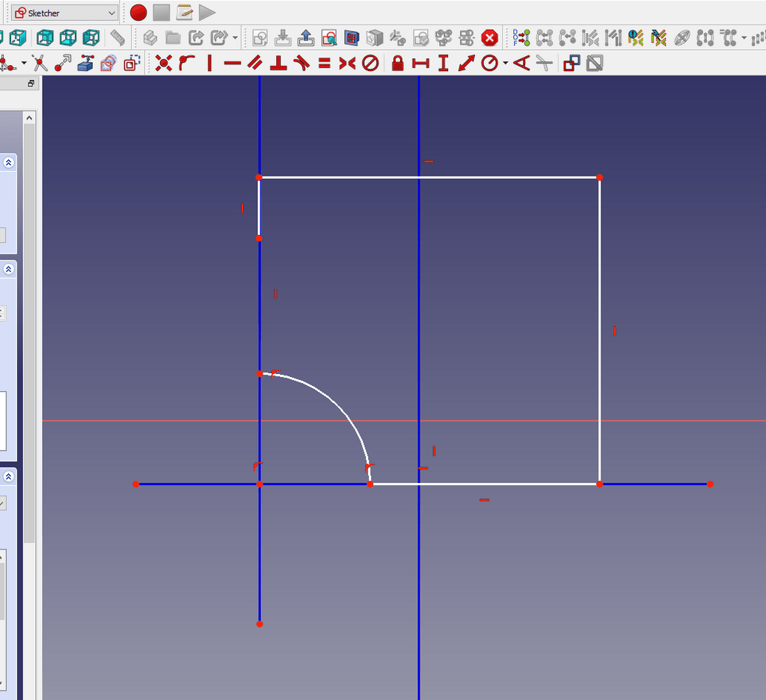This screenshot has height=700, width=766.
Task: Click the float panel button
Action: pos(31,84)
